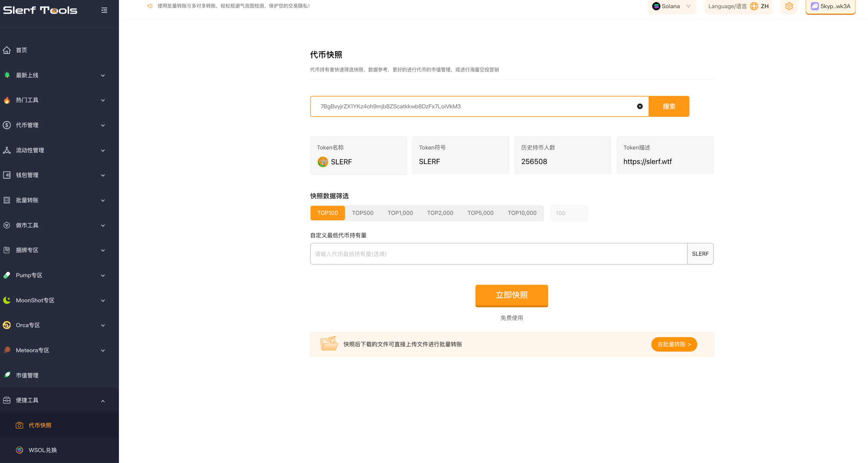This screenshot has height=463, width=868.
Task: Expand the 流动性管理 menu chevron
Action: (x=103, y=151)
